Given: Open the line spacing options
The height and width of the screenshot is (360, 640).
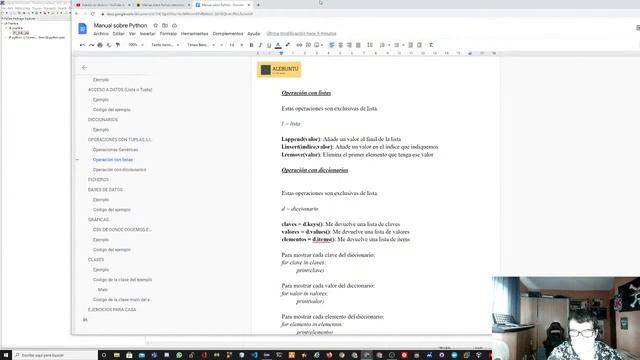Looking at the screenshot, I should [370, 45].
